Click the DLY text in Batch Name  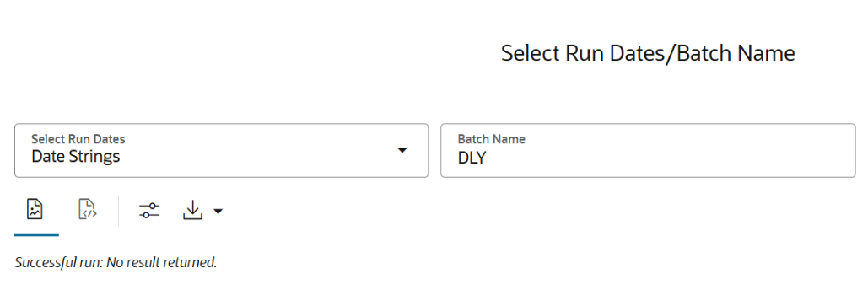point(472,158)
